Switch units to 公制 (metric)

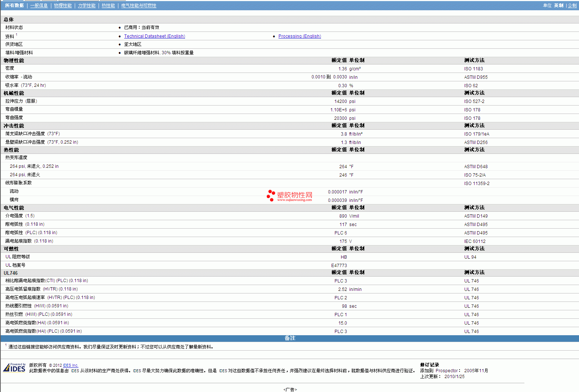coord(572,5)
